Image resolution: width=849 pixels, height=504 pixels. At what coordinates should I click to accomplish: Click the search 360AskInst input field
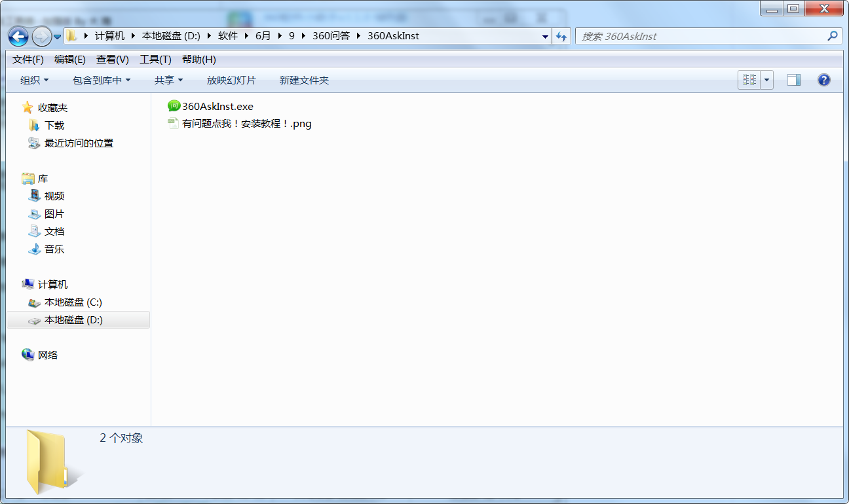pyautogui.click(x=701, y=37)
